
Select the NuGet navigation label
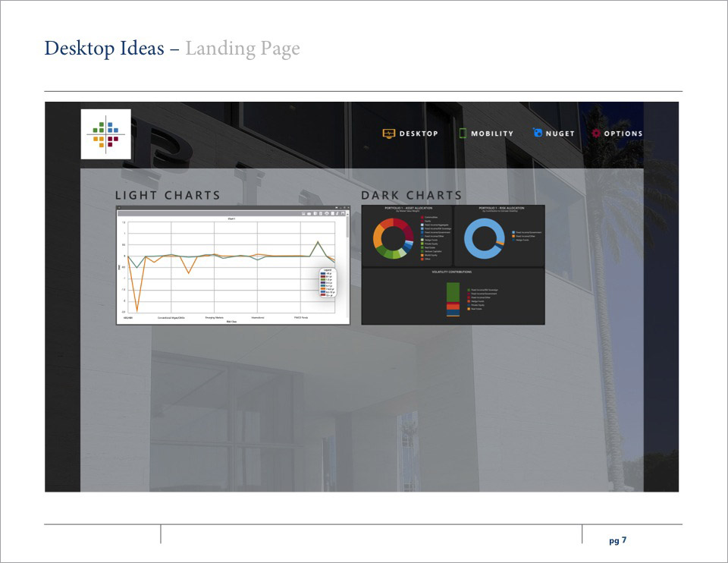coord(560,134)
